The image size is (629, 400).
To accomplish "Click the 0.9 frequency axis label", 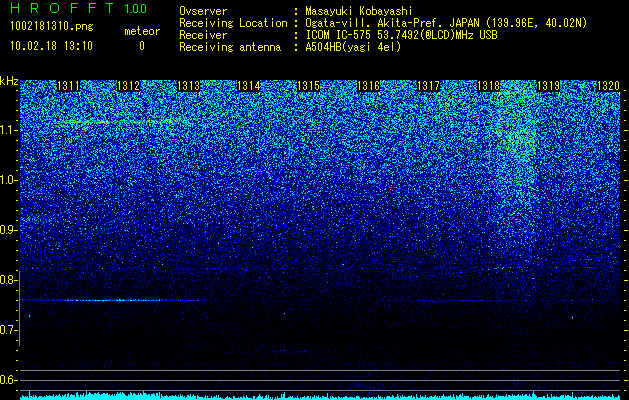I will [8, 230].
